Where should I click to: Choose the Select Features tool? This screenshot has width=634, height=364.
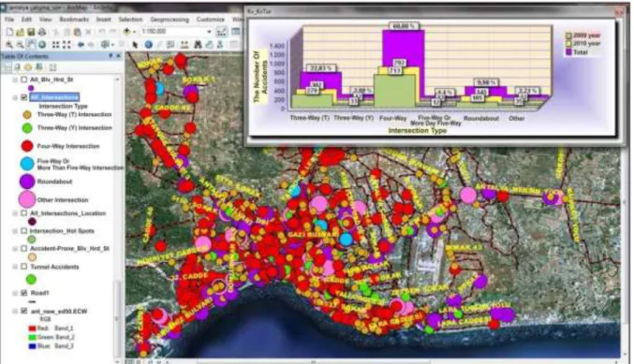point(105,44)
